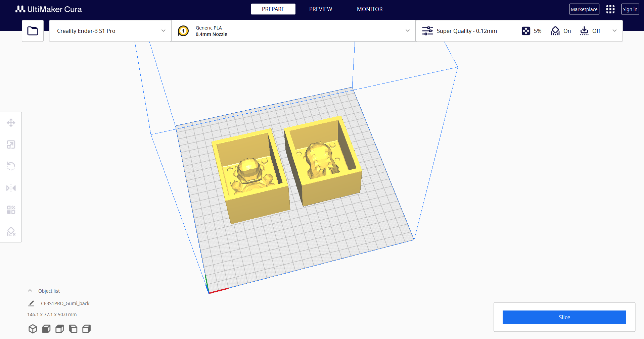This screenshot has width=644, height=339.
Task: Open file folder icon button
Action: tap(33, 31)
